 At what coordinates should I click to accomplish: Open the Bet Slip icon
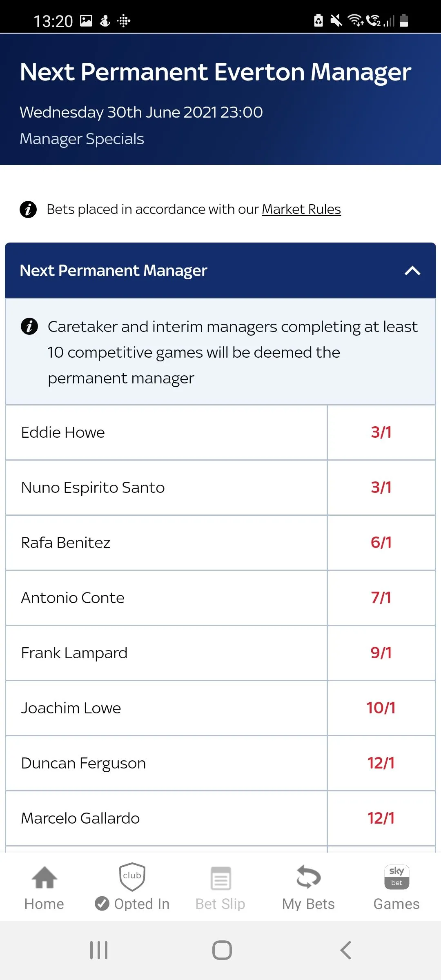click(x=220, y=878)
